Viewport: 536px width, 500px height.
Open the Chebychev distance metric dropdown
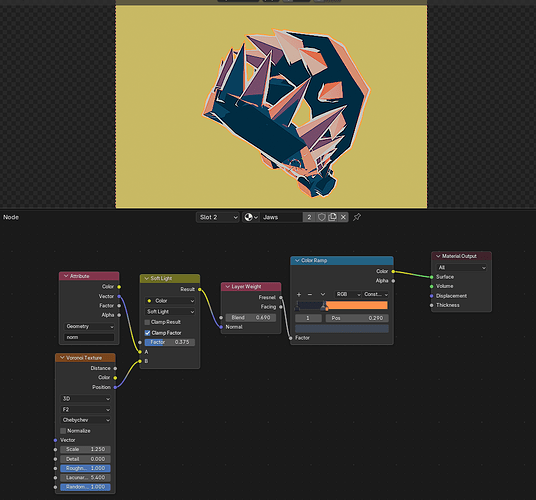(85, 420)
